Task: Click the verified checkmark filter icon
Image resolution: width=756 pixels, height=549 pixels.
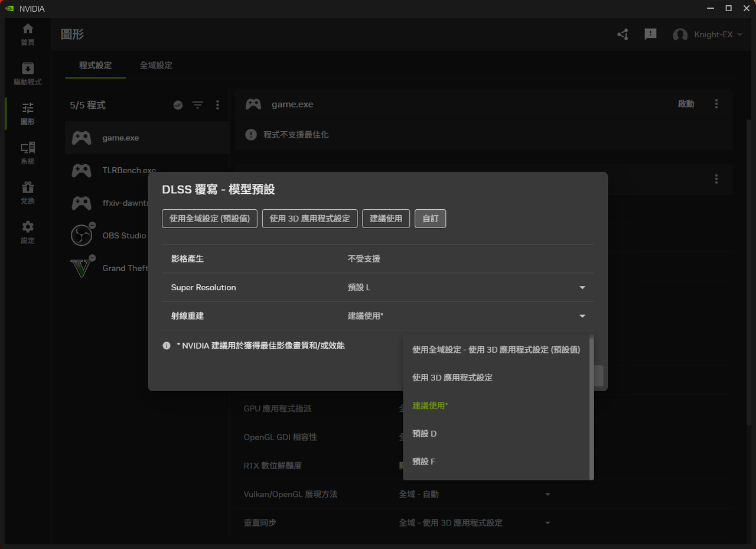Action: 178,105
